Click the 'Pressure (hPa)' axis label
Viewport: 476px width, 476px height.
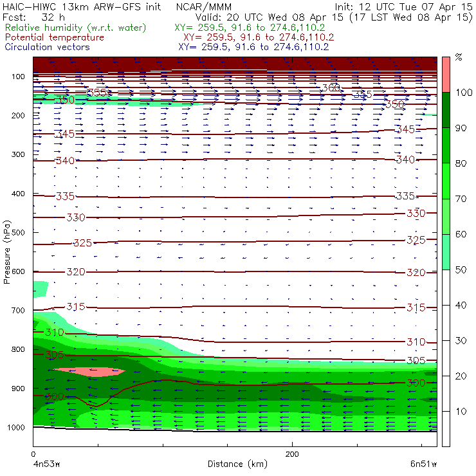pyautogui.click(x=6, y=252)
